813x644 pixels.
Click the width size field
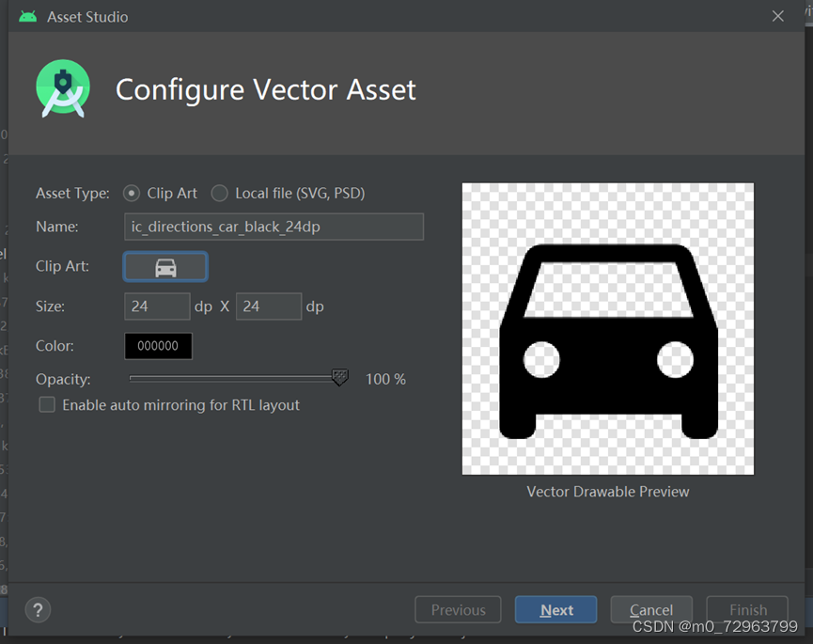[x=157, y=306]
